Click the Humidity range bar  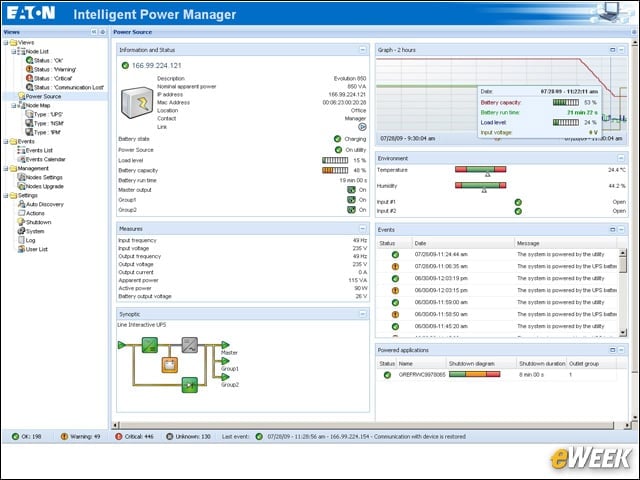(481, 185)
